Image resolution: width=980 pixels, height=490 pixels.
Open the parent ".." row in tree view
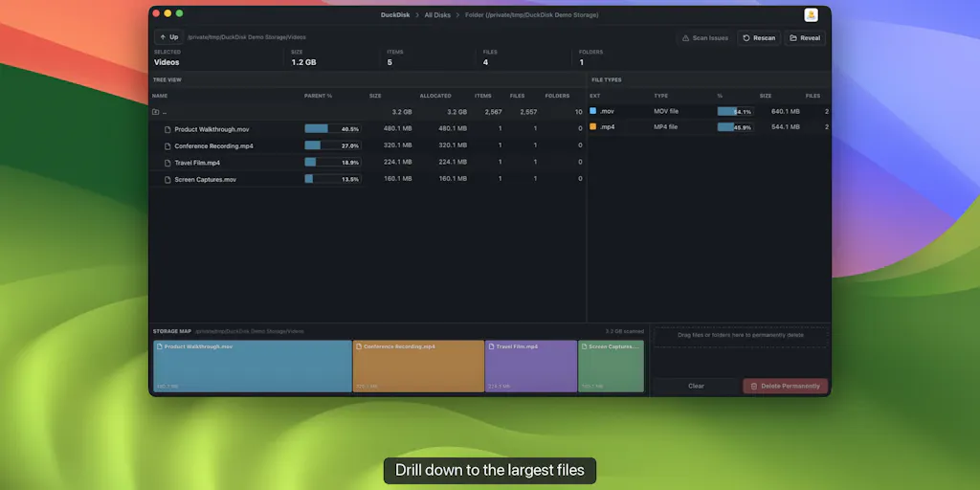click(x=367, y=113)
